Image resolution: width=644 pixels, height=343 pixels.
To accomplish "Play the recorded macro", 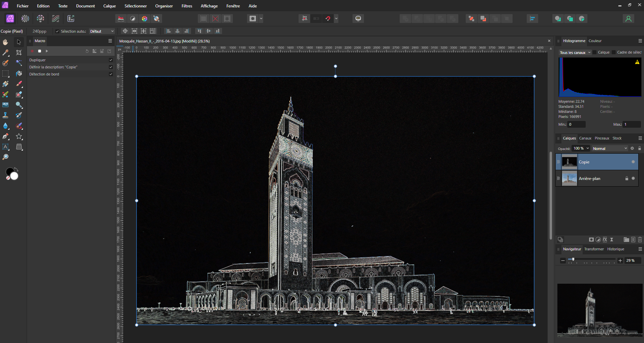I will [x=47, y=51].
